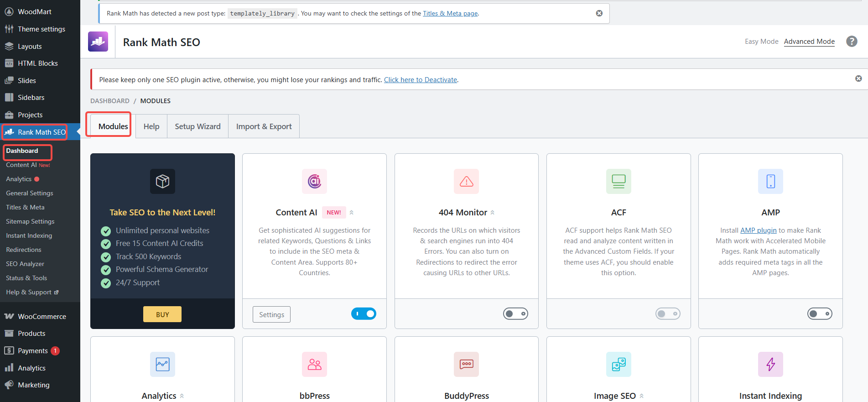Screen dimensions: 868x402
Task: Open Instant Indexing submenu item
Action: pyautogui.click(x=29, y=235)
